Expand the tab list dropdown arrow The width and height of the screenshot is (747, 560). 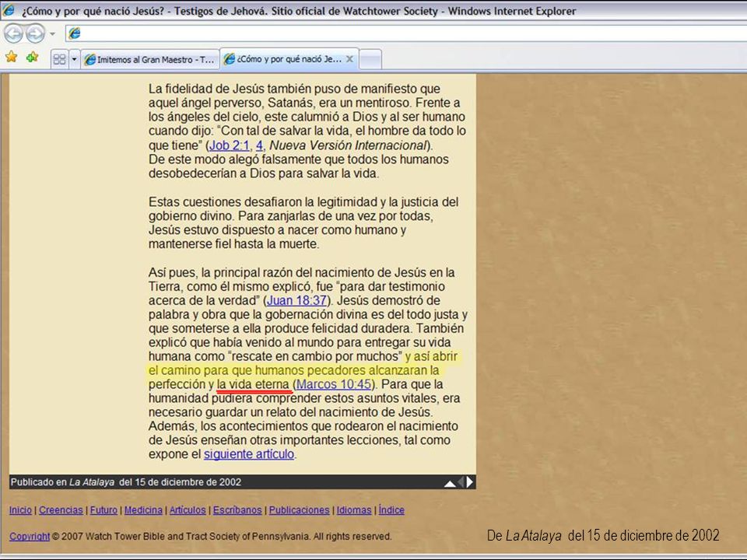[75, 59]
